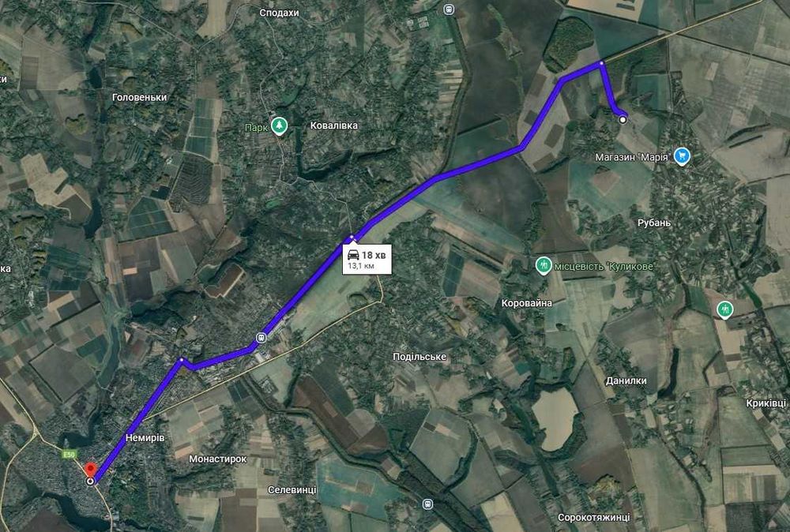Screen dimensions: 790x532
Task: Select the місцевість "Куликове" green landmark icon
Action: 544,264
